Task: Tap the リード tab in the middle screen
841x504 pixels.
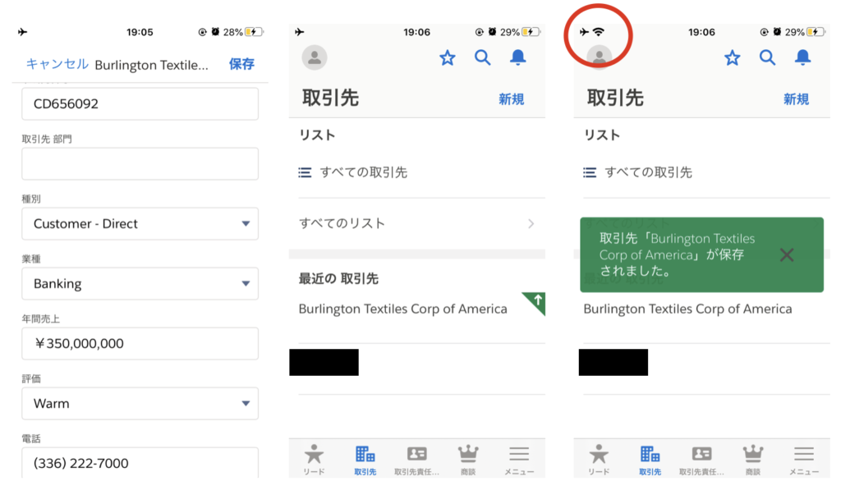Action: coord(314,460)
